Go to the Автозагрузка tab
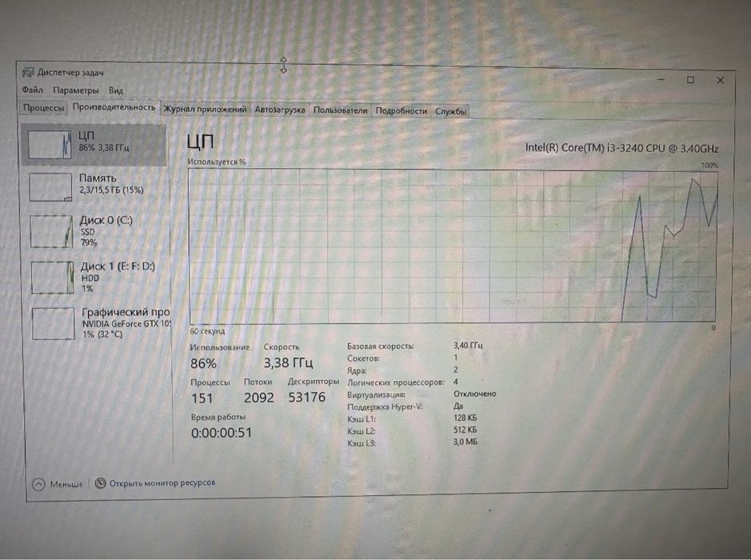 [280, 110]
